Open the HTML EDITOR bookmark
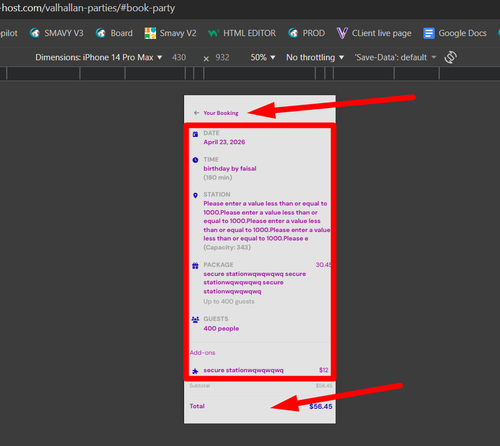The height and width of the screenshot is (446, 500). pyautogui.click(x=242, y=33)
